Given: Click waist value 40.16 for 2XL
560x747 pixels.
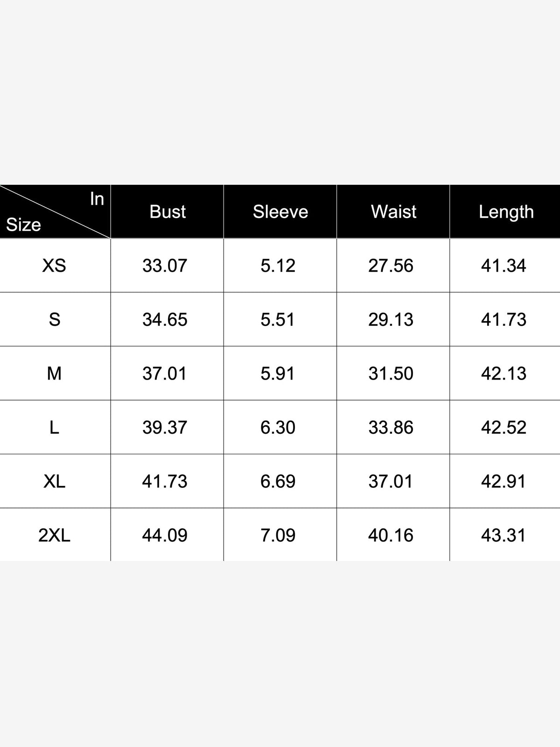Looking at the screenshot, I should click(x=391, y=536).
